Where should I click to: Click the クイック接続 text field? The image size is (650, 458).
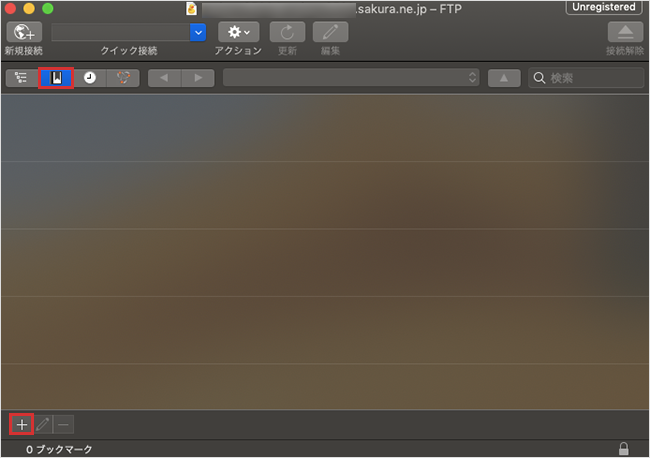coord(120,32)
